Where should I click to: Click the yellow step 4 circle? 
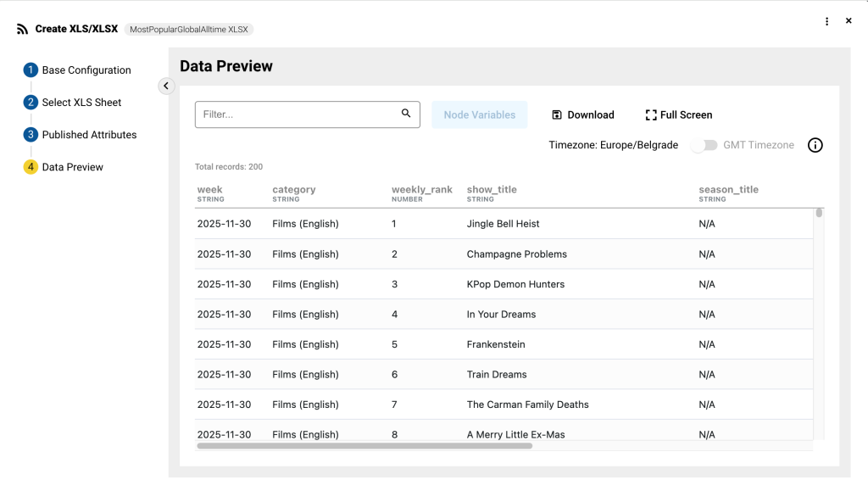(31, 167)
